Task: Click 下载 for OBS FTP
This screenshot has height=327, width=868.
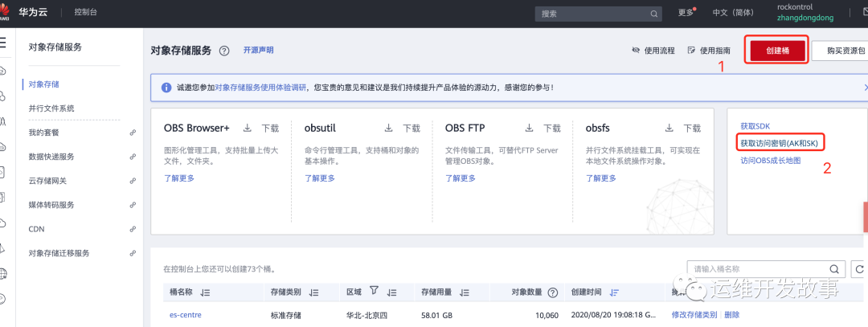Action: pos(552,129)
